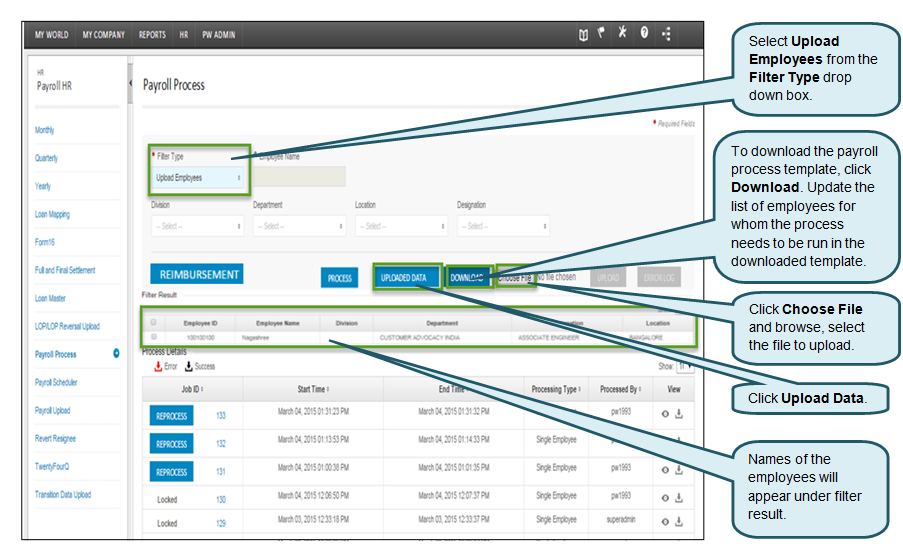This screenshot has width=903, height=550.
Task: Click the help question mark icon
Action: click(644, 34)
